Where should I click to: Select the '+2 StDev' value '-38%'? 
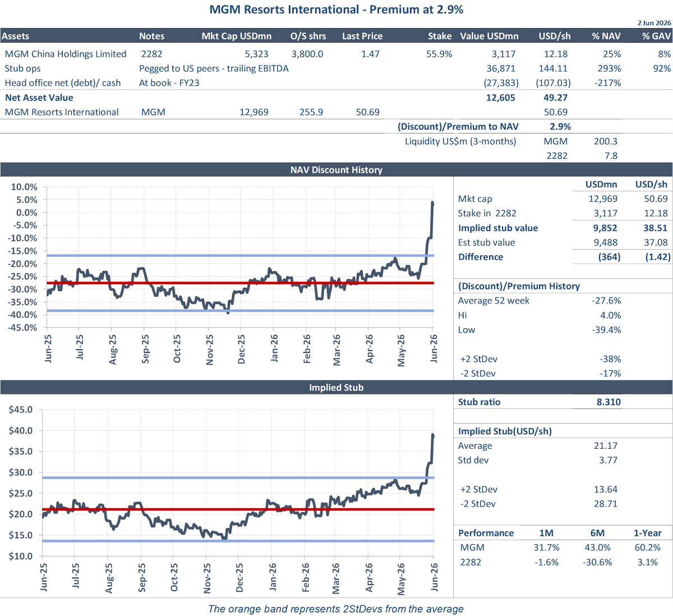click(610, 359)
